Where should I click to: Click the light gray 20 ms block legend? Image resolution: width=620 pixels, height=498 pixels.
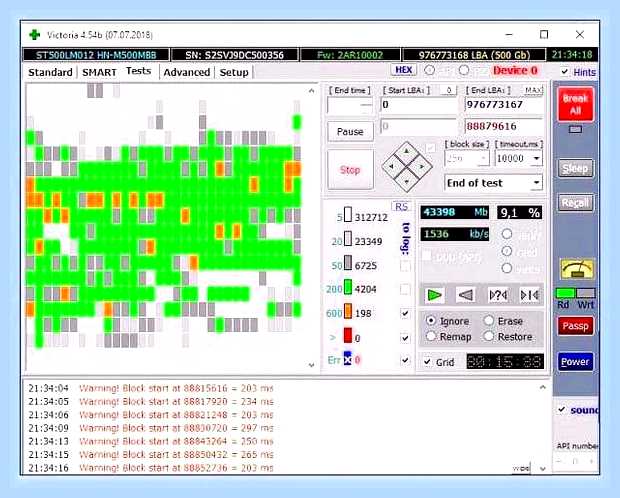click(x=348, y=239)
